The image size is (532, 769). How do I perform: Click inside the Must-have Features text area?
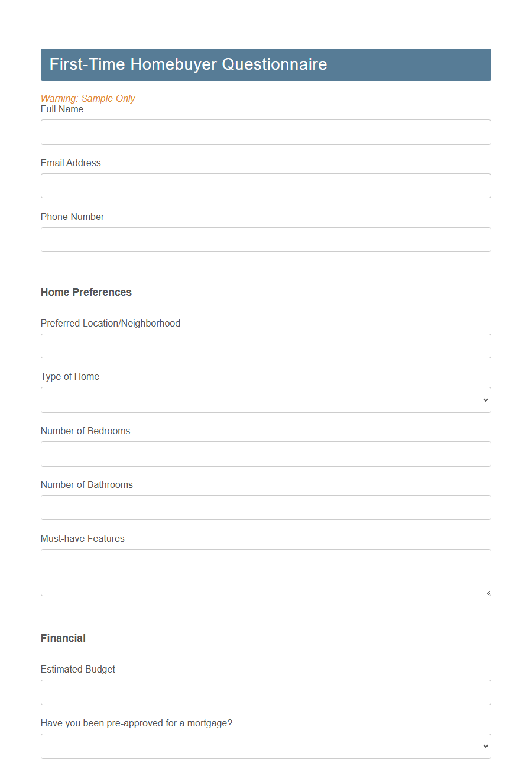pos(265,572)
